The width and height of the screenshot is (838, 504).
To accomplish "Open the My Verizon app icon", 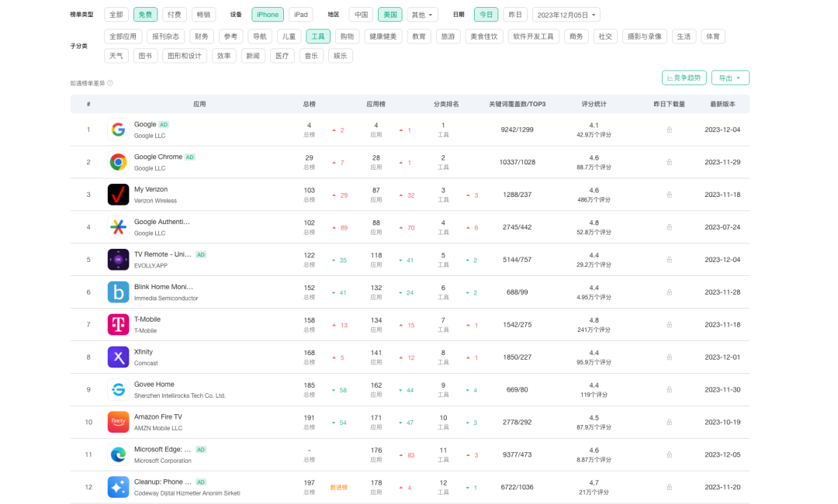I will point(118,195).
